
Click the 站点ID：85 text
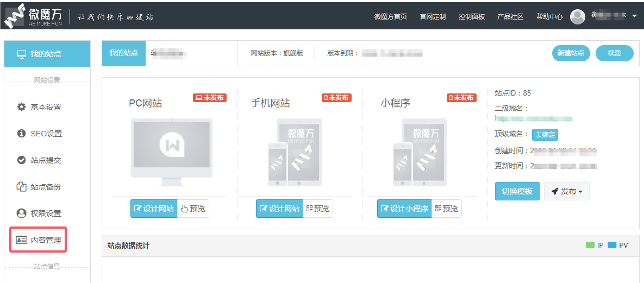[x=512, y=93]
